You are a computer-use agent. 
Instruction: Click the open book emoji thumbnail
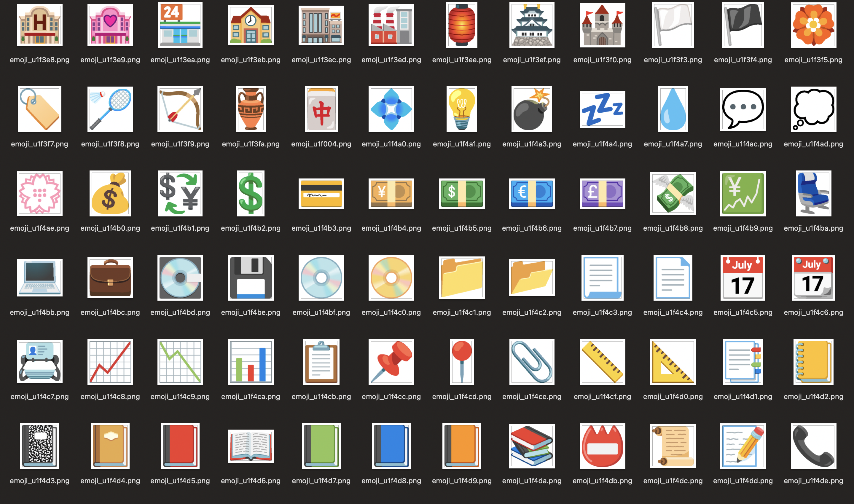(251, 446)
